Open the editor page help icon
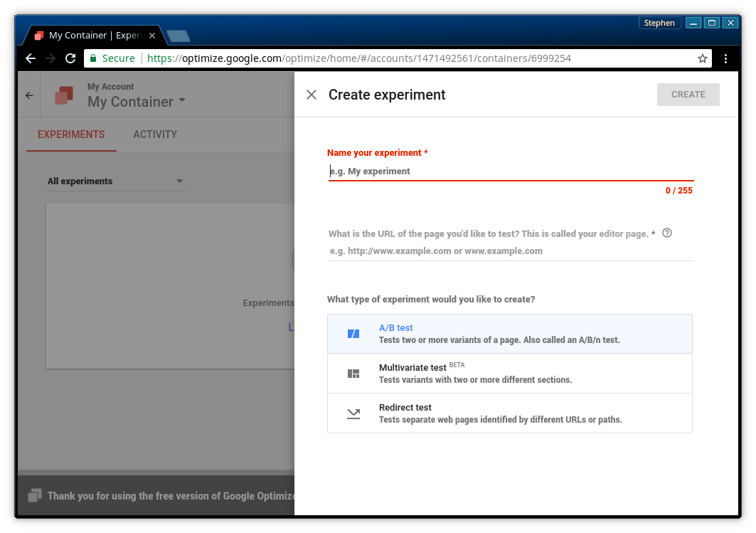This screenshot has width=756, height=533. [667, 233]
